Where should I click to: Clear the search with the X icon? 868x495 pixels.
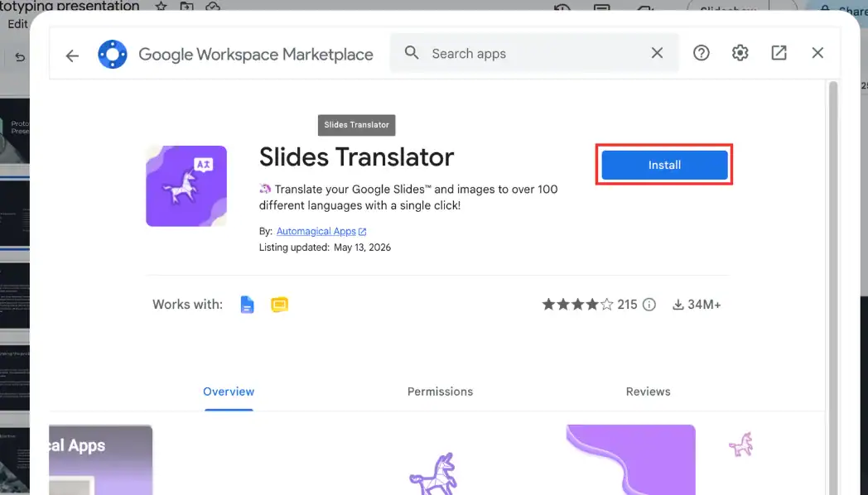coord(657,52)
